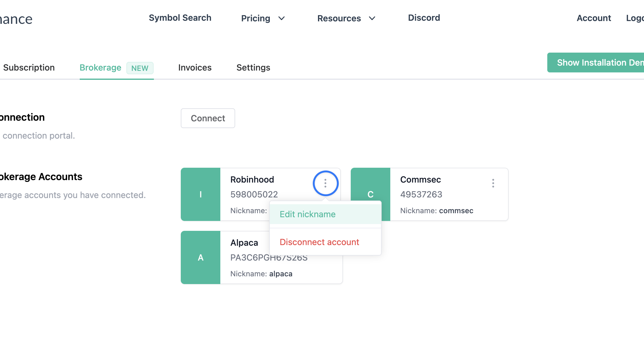Open the Commsec account three-dot menu
The width and height of the screenshot is (644, 354).
[493, 183]
